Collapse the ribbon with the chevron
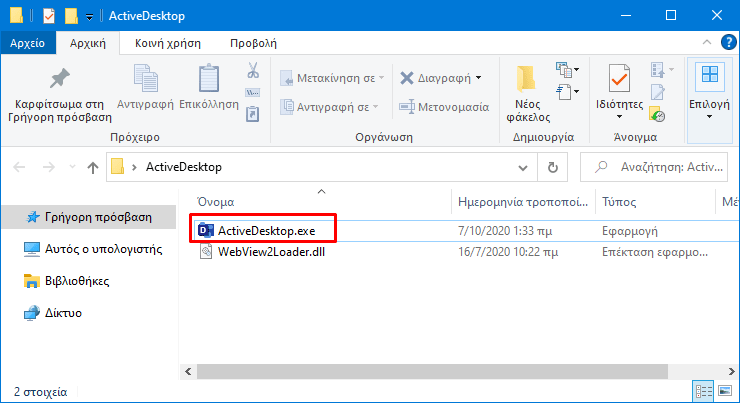The width and height of the screenshot is (740, 403). click(706, 42)
